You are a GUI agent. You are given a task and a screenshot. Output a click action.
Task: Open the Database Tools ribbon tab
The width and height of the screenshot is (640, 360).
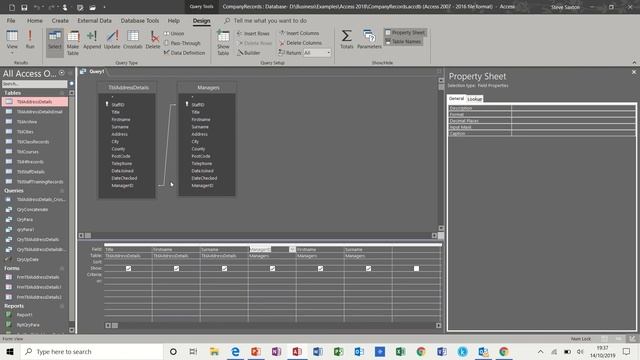pos(140,20)
